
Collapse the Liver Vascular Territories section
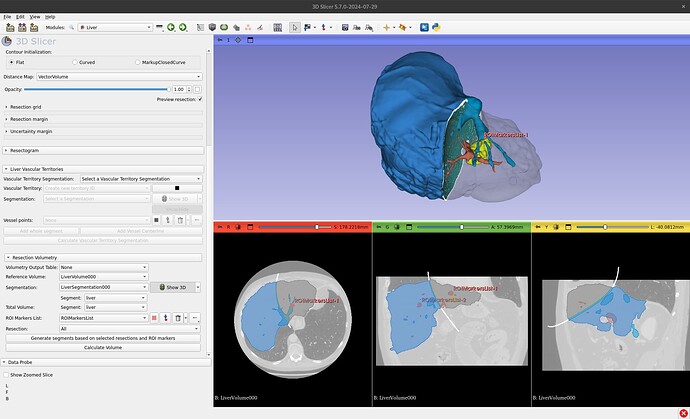[103, 169]
